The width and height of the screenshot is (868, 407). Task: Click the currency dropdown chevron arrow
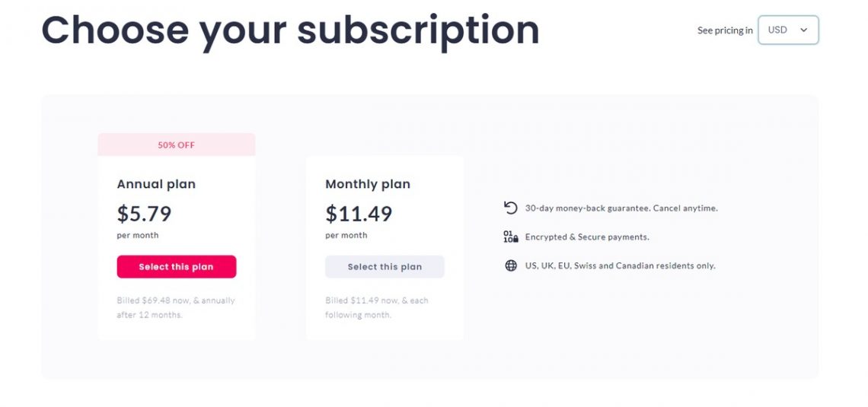pyautogui.click(x=803, y=30)
